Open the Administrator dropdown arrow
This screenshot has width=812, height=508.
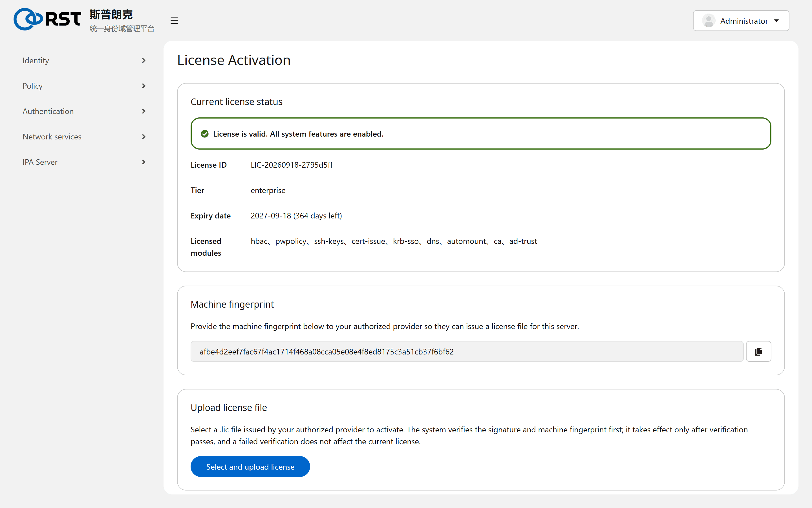pos(776,21)
